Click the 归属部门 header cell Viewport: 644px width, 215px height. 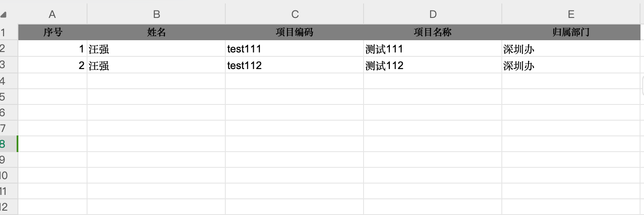(570, 32)
